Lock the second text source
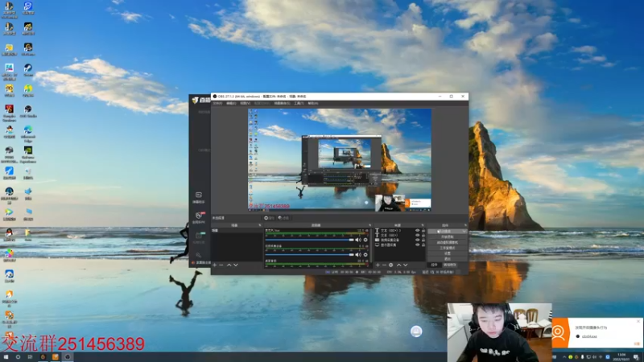This screenshot has height=362, width=644. pyautogui.click(x=423, y=235)
